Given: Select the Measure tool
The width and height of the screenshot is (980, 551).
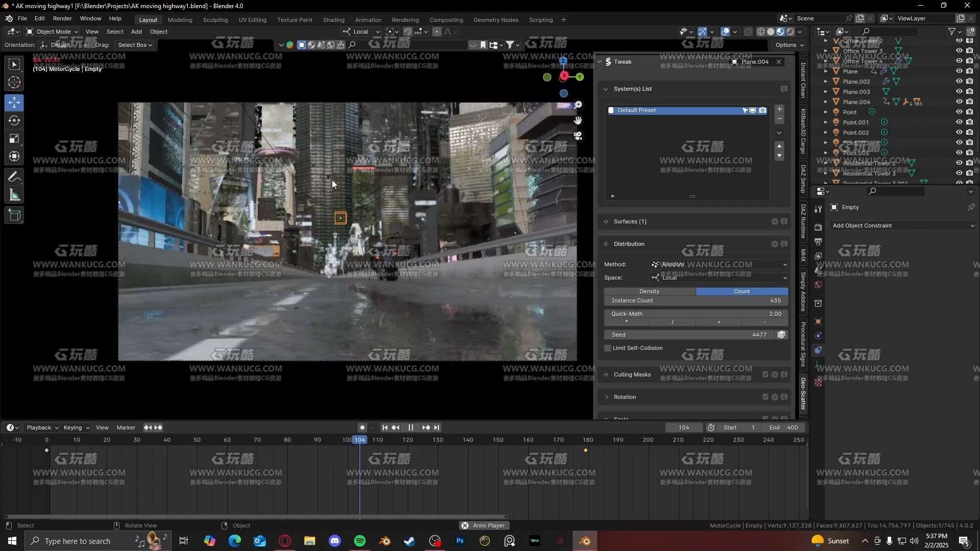Looking at the screenshot, I should tap(14, 195).
